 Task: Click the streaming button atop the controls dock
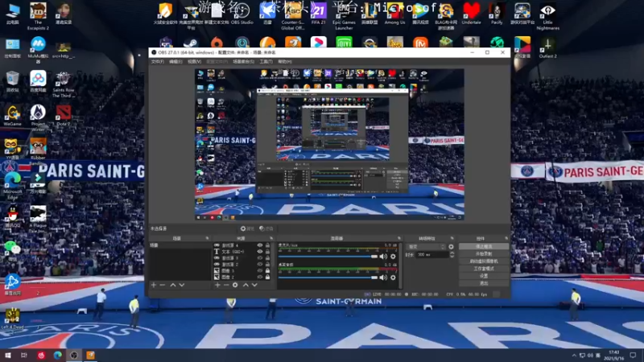click(484, 247)
